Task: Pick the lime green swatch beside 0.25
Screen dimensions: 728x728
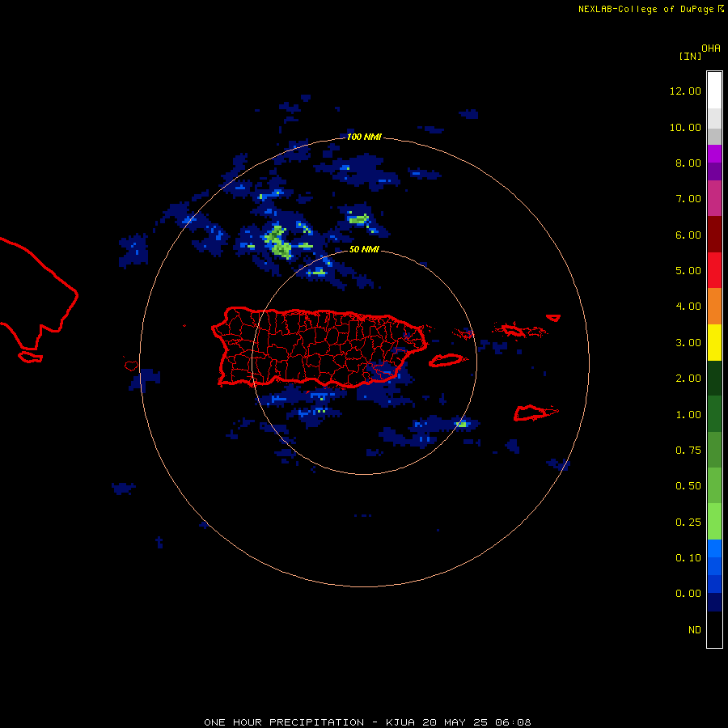Action: [714, 522]
